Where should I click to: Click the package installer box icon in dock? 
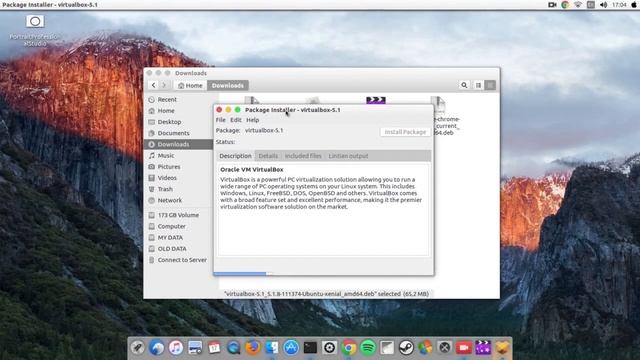pos(502,348)
